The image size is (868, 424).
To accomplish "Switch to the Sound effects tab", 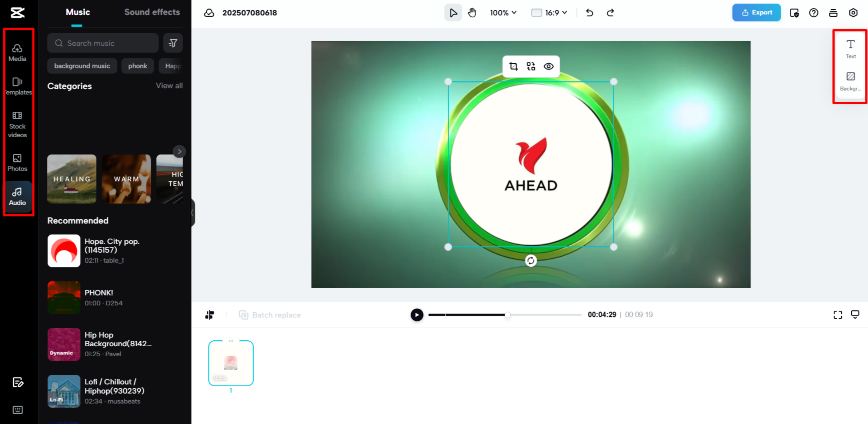I will (152, 12).
